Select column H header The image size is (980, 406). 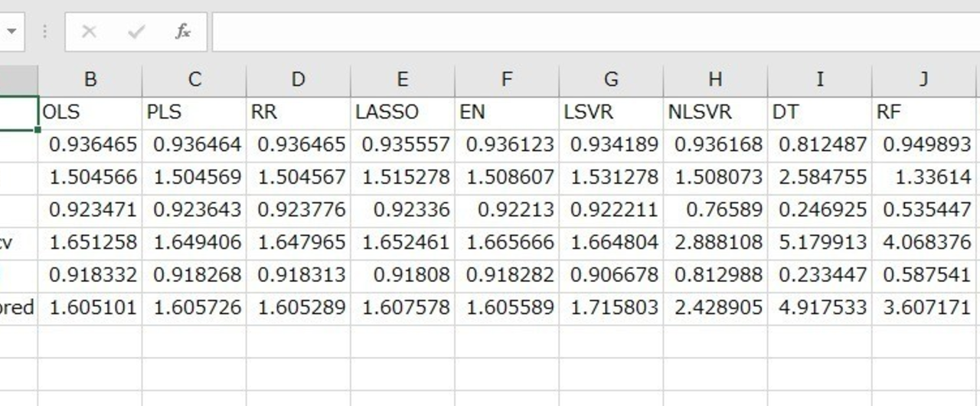715,79
